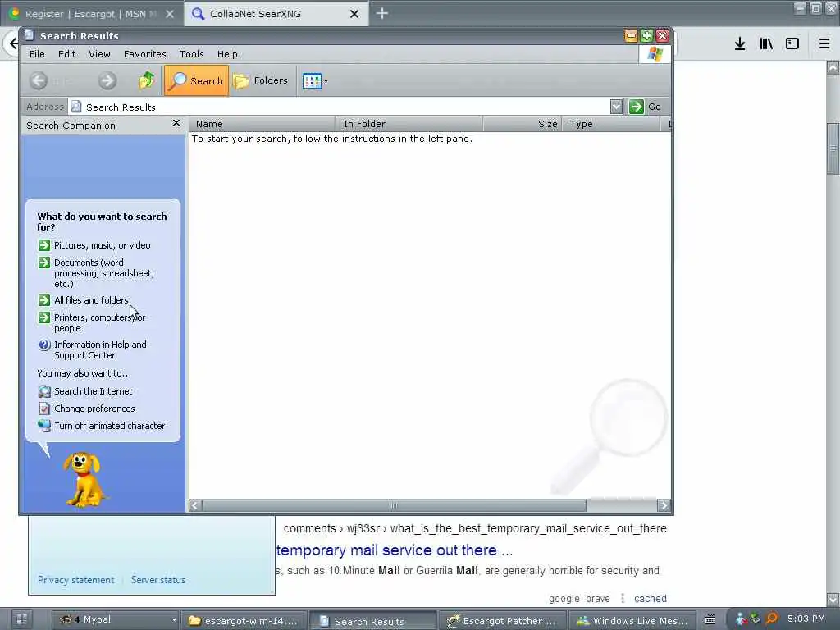Switch to Mypal in taskbar
This screenshot has height=630, width=840.
(115, 620)
